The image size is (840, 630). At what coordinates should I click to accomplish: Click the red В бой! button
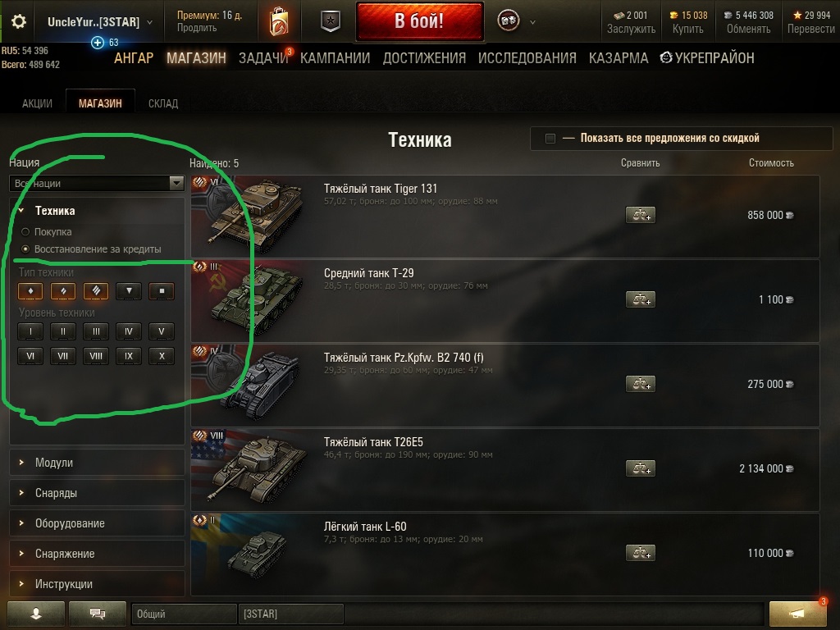[419, 21]
